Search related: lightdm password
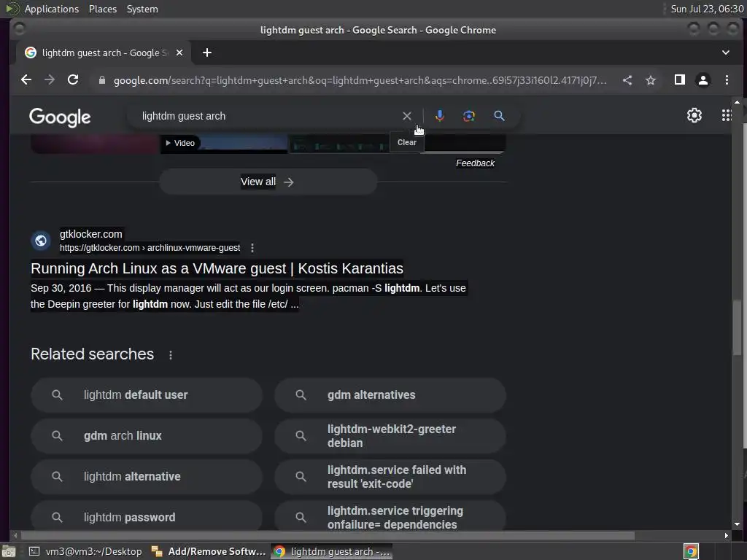The width and height of the screenshot is (747, 560). click(x=147, y=516)
